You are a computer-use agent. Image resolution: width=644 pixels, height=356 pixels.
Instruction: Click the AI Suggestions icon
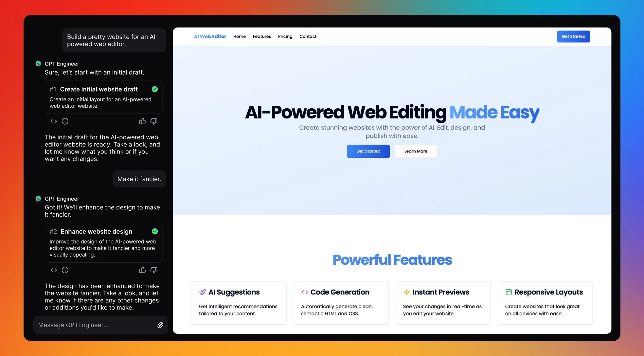[x=202, y=292]
